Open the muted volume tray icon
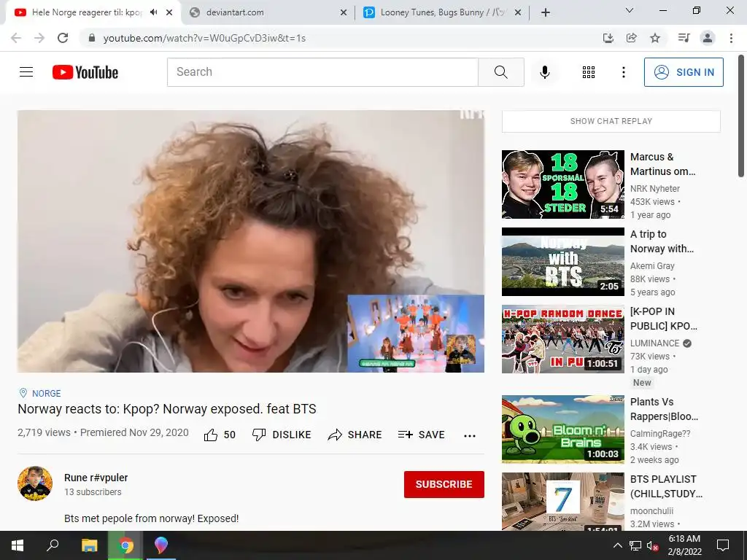This screenshot has height=560, width=747. [x=652, y=545]
